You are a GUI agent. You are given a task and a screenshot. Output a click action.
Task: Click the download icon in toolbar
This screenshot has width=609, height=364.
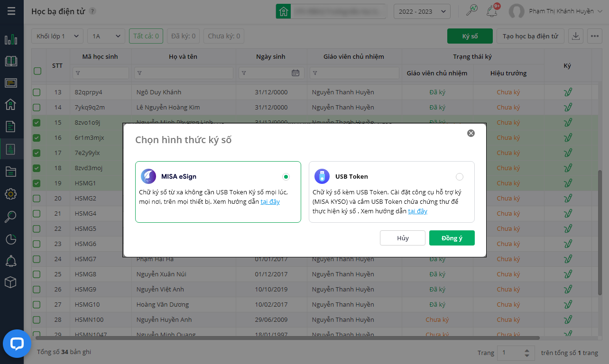576,36
